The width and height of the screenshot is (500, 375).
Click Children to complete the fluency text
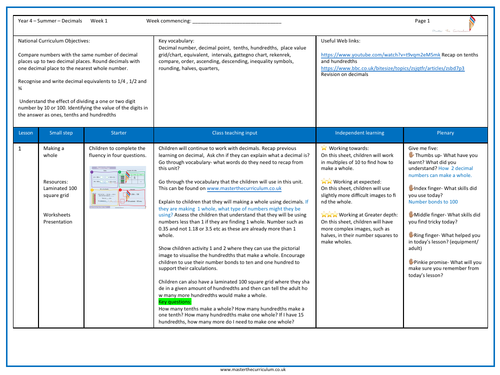[117, 152]
